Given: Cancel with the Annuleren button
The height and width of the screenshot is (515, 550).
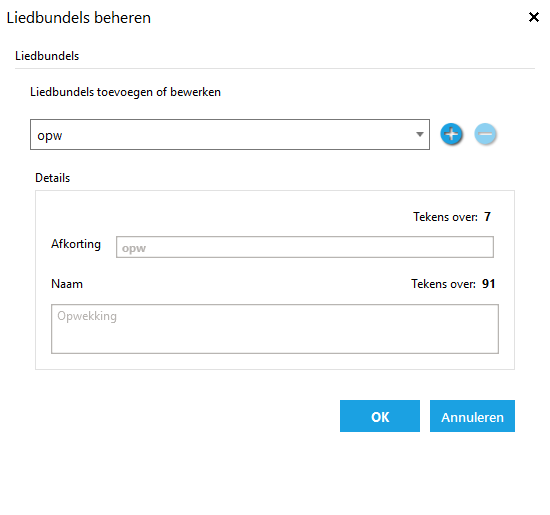Looking at the screenshot, I should [x=472, y=416].
